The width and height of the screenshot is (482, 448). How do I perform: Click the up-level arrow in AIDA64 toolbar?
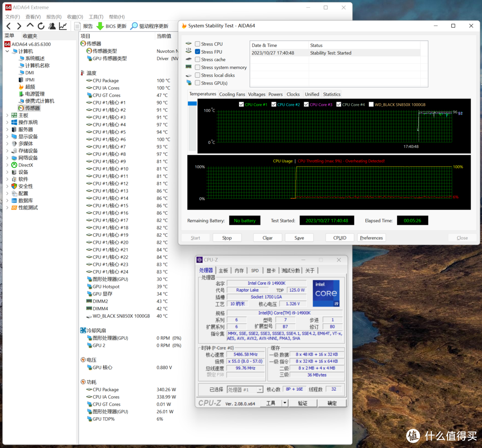(30, 25)
